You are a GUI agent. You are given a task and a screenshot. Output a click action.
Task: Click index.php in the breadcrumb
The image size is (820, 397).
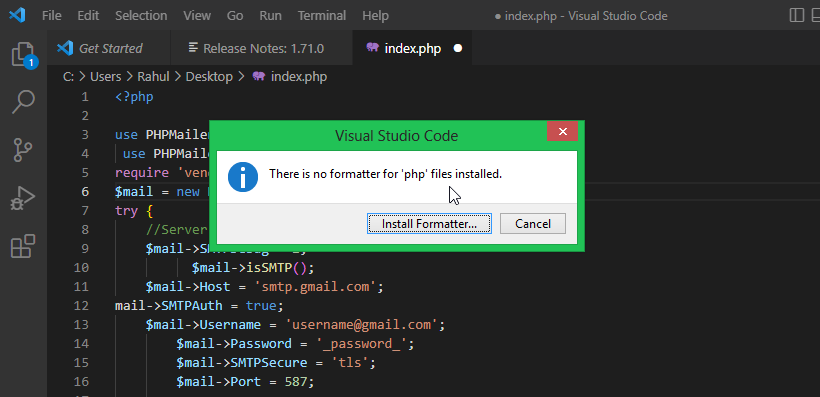[299, 77]
